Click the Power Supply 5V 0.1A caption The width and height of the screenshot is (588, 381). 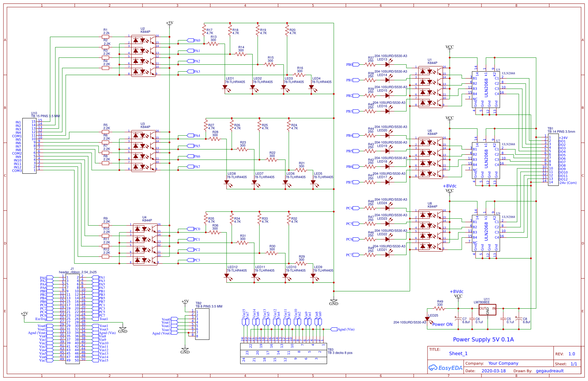pos(483,339)
